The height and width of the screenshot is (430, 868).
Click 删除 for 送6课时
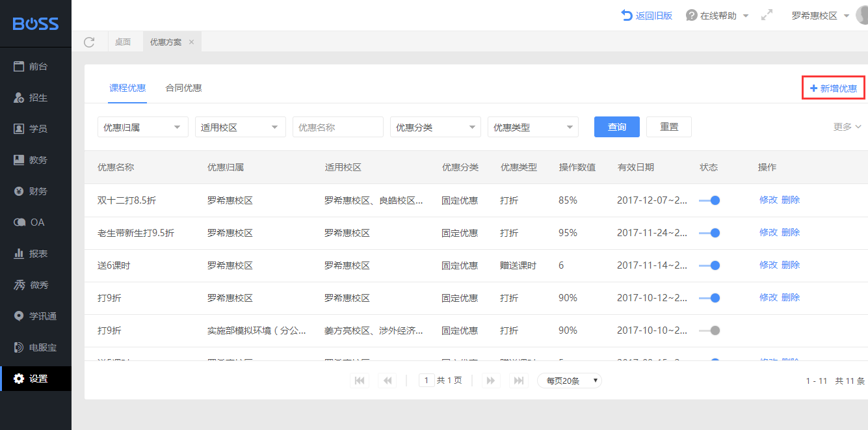coord(791,265)
